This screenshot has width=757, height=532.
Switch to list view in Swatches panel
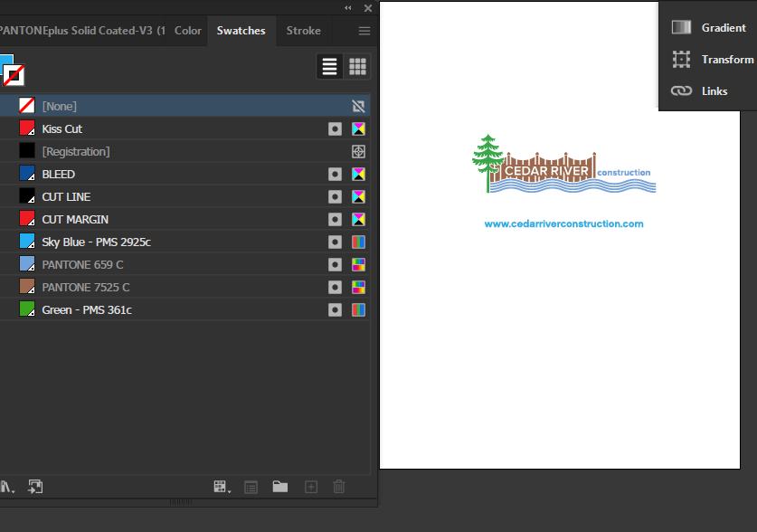[330, 66]
